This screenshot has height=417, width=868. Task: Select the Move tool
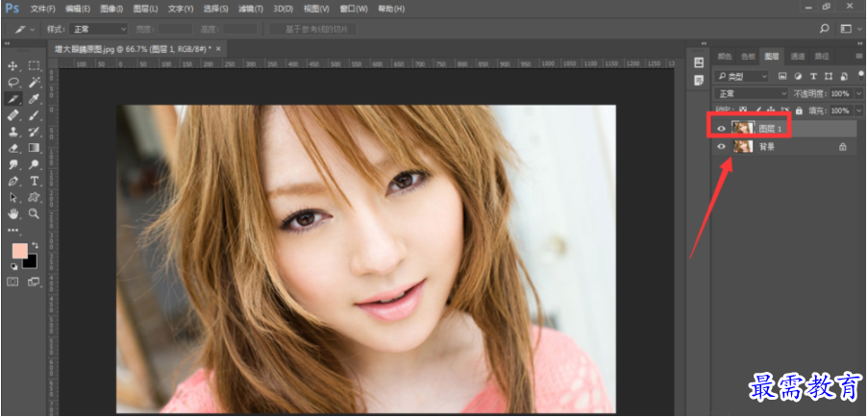point(13,66)
